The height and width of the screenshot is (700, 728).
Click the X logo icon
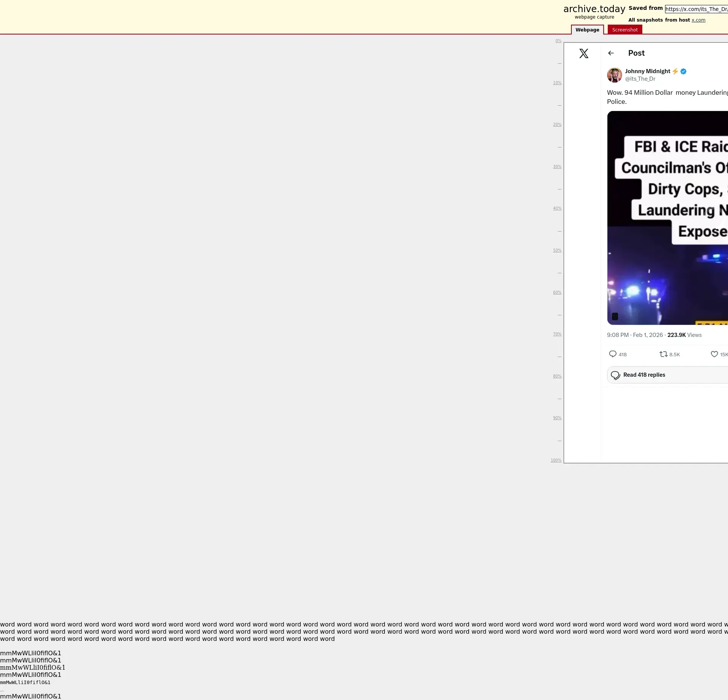point(584,53)
